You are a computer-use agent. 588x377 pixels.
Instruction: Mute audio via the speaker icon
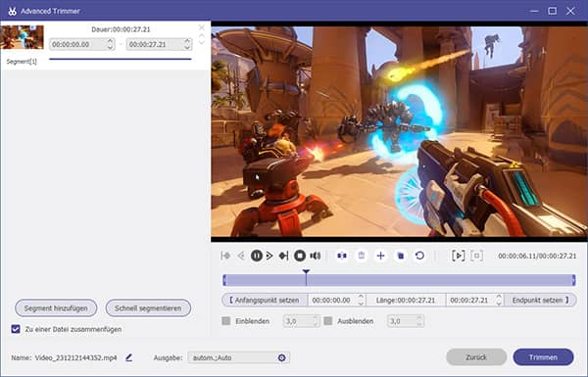tap(316, 256)
